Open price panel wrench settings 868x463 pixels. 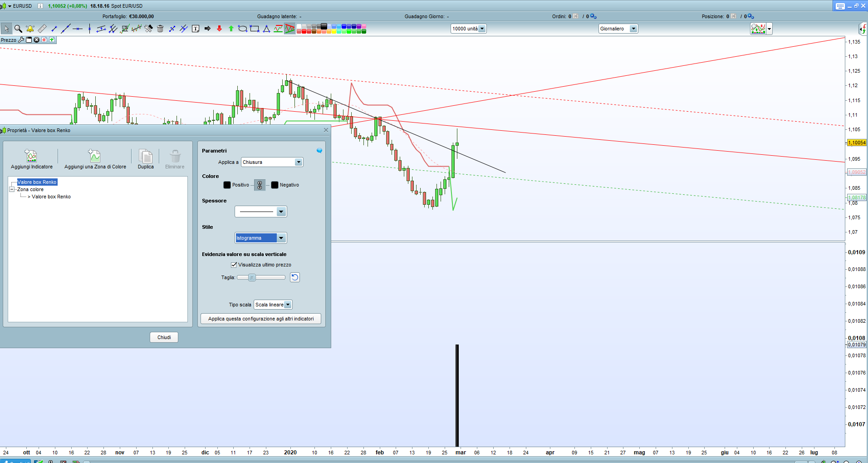(21, 40)
